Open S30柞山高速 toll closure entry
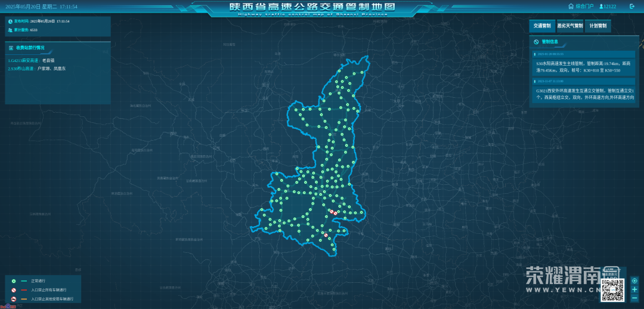 pyautogui.click(x=36, y=69)
